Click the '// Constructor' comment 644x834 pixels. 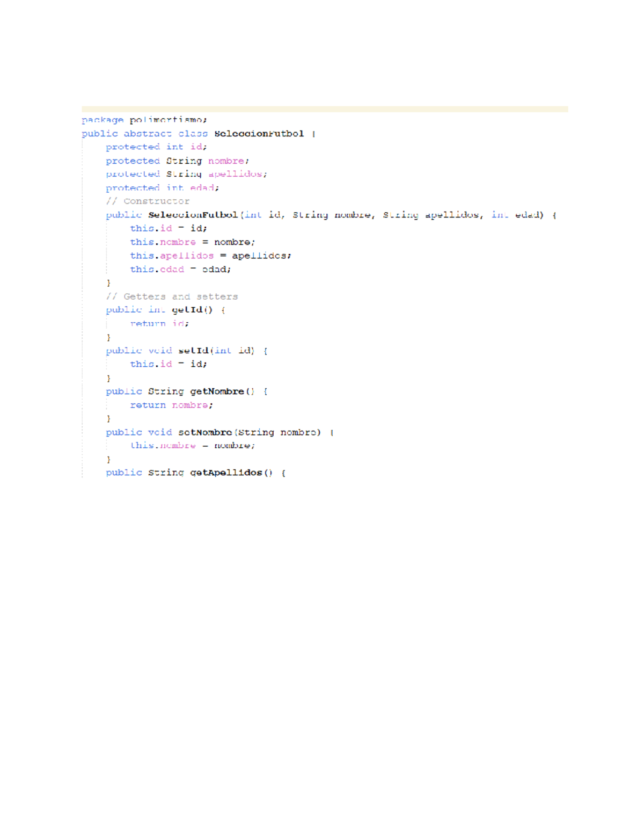tap(148, 201)
